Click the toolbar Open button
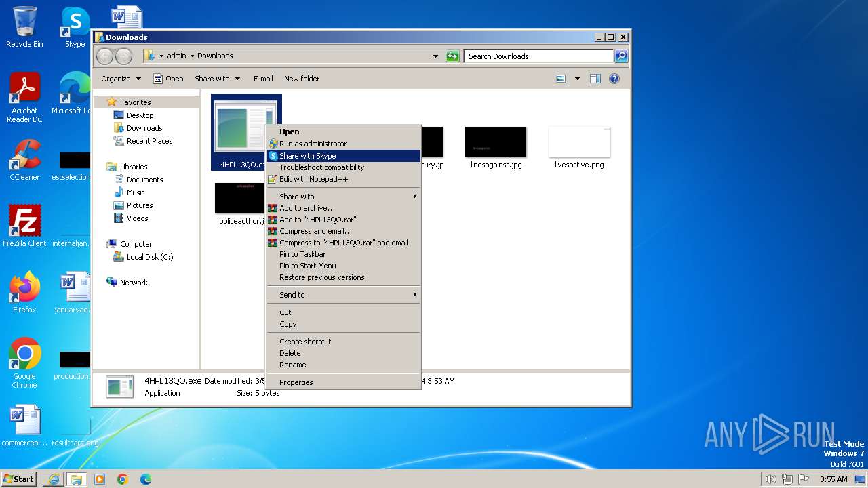868x488 pixels. pyautogui.click(x=168, y=79)
